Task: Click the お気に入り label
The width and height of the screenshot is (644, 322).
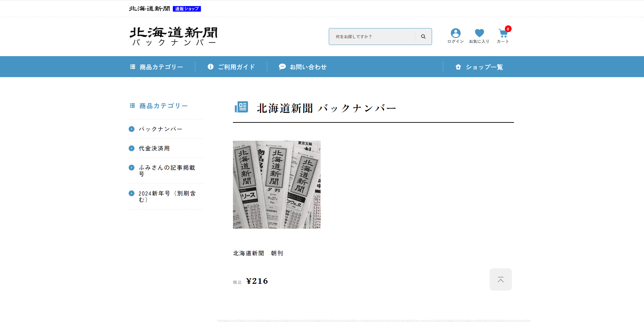Action: 479,42
